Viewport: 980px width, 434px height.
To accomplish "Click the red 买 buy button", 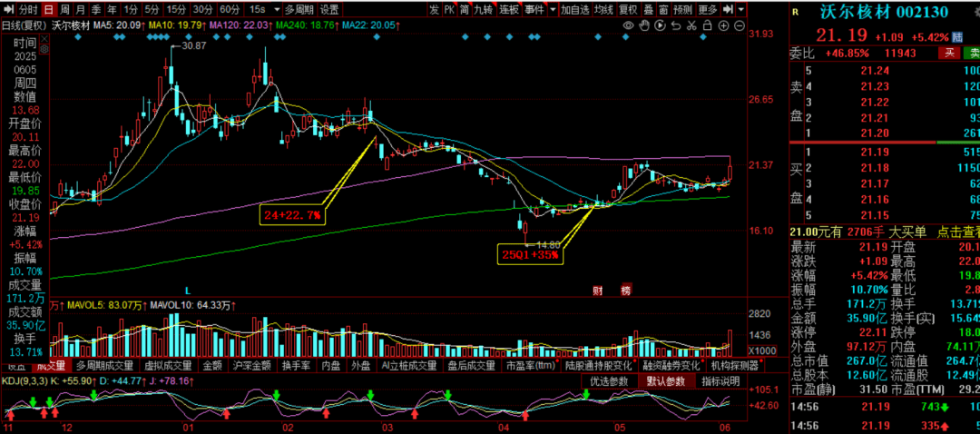I will tap(948, 54).
